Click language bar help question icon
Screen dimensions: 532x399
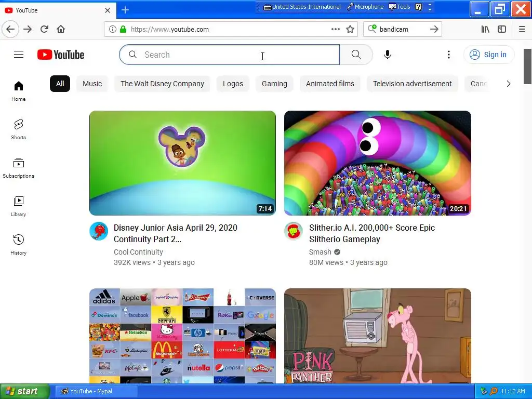coord(419,7)
